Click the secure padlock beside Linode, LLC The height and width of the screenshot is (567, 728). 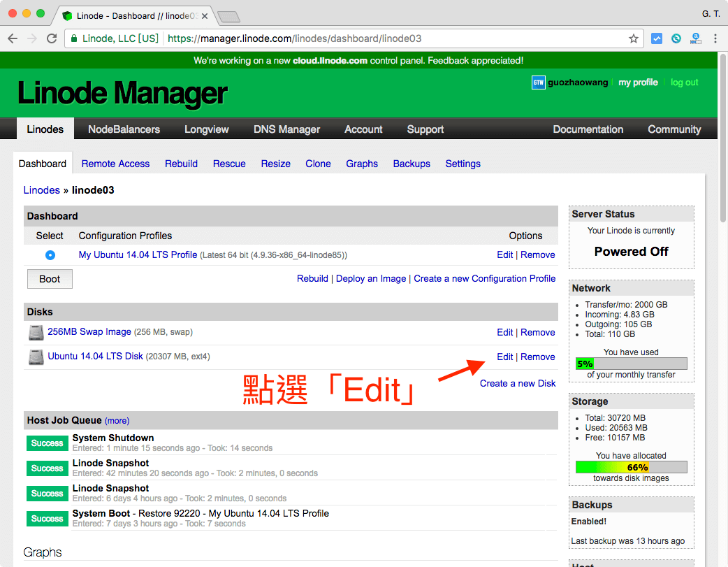pos(75,38)
